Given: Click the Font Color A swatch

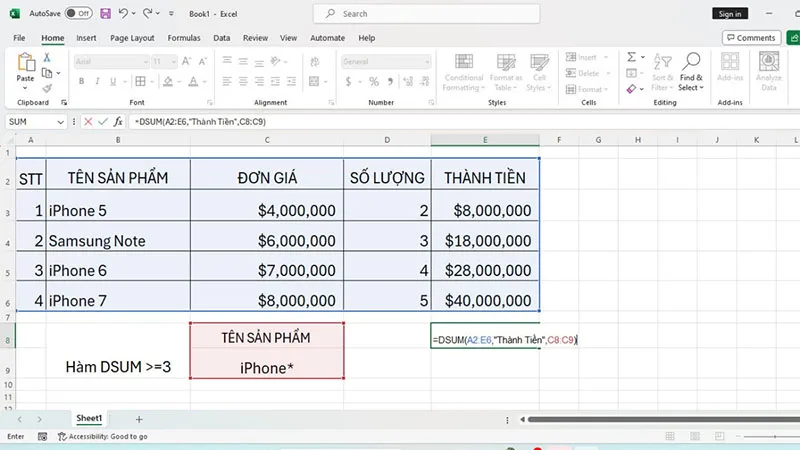Looking at the screenshot, I should point(193,82).
